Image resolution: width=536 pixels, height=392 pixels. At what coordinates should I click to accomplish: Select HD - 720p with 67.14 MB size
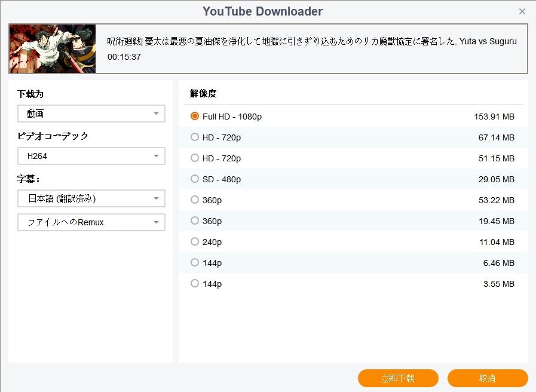195,137
